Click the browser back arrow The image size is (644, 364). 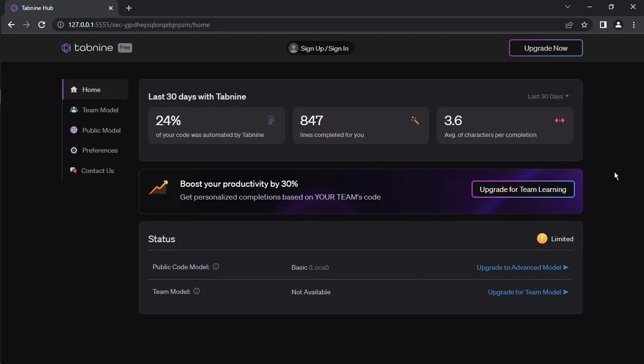coord(11,25)
